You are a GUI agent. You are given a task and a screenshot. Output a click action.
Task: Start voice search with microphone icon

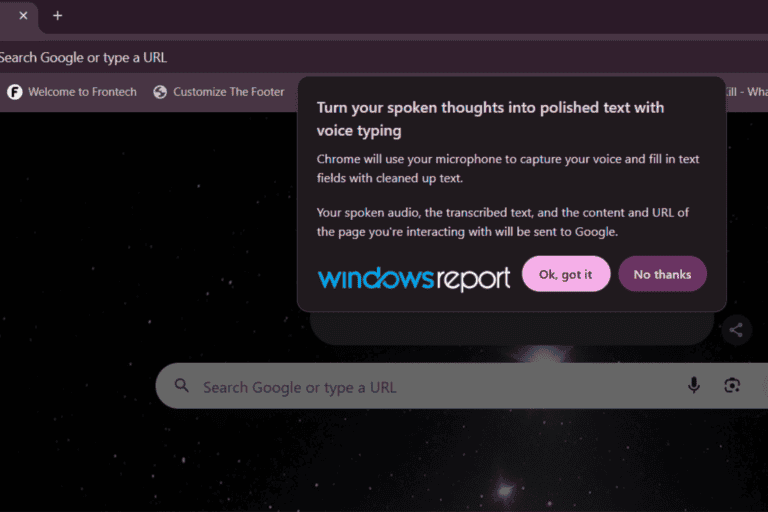tap(694, 385)
